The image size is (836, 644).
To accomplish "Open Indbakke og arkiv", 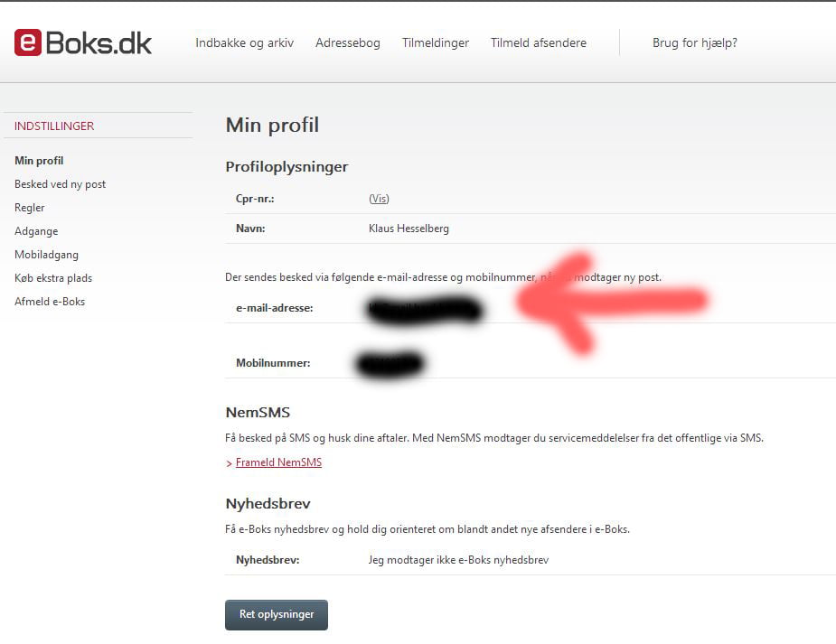I will click(x=244, y=42).
